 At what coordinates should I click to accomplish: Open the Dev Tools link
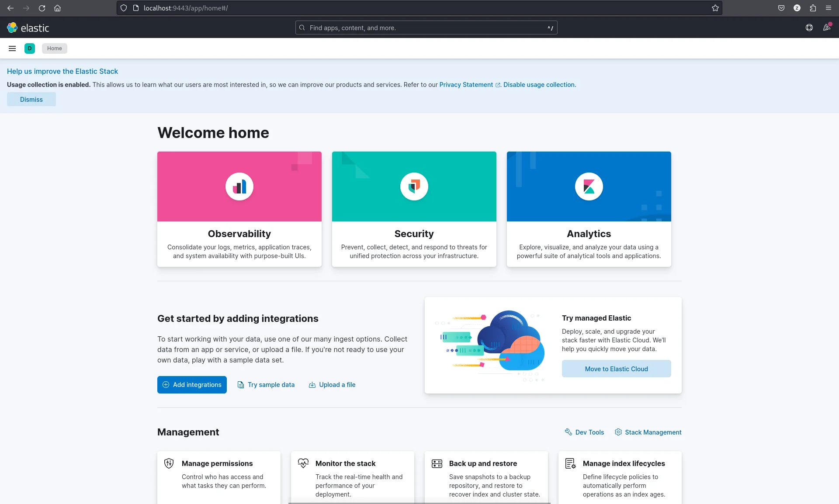tap(585, 432)
